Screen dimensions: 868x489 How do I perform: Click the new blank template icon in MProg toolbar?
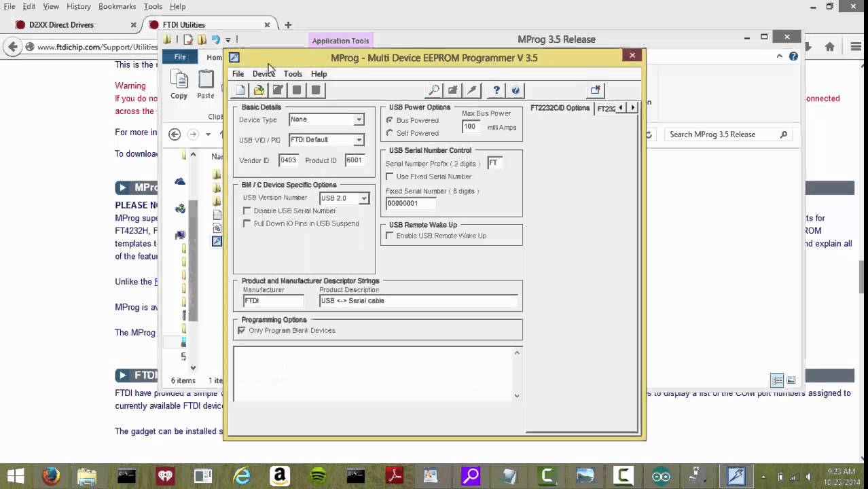(240, 90)
